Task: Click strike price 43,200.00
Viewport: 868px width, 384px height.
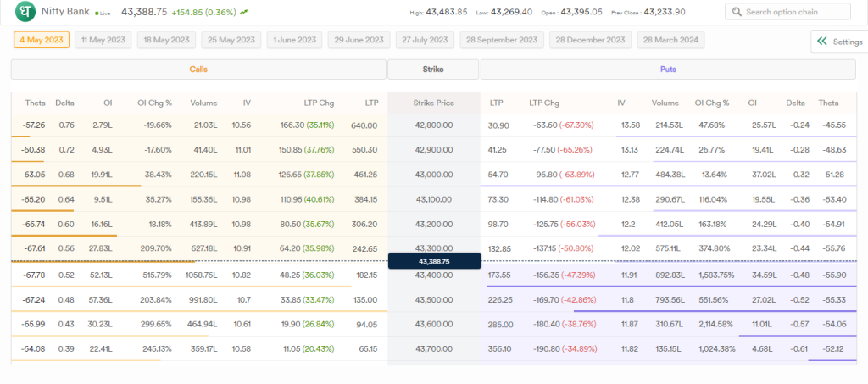Action: [433, 224]
